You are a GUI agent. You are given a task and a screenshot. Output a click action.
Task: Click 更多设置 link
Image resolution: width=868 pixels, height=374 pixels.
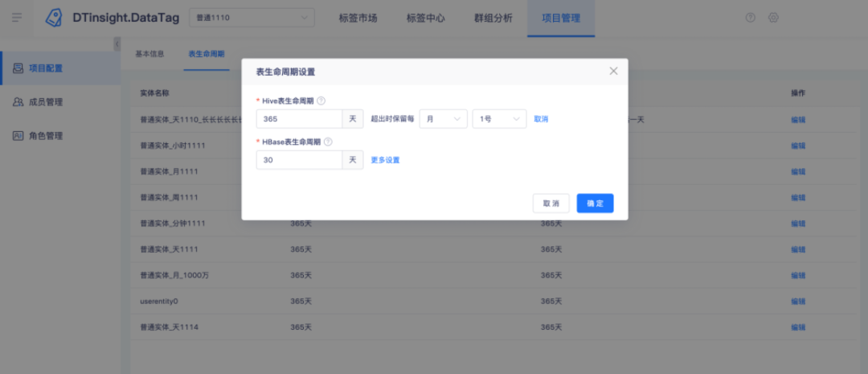(x=385, y=160)
